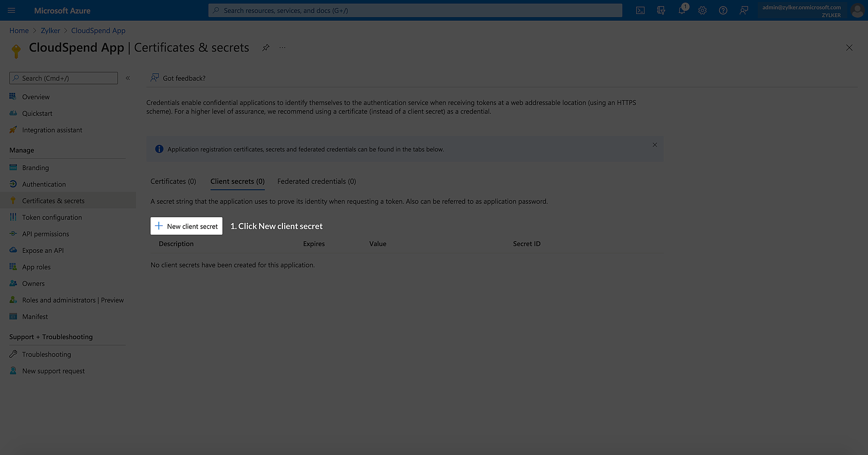This screenshot has width=868, height=455.
Task: Collapse the left navigation pane
Action: (x=128, y=78)
